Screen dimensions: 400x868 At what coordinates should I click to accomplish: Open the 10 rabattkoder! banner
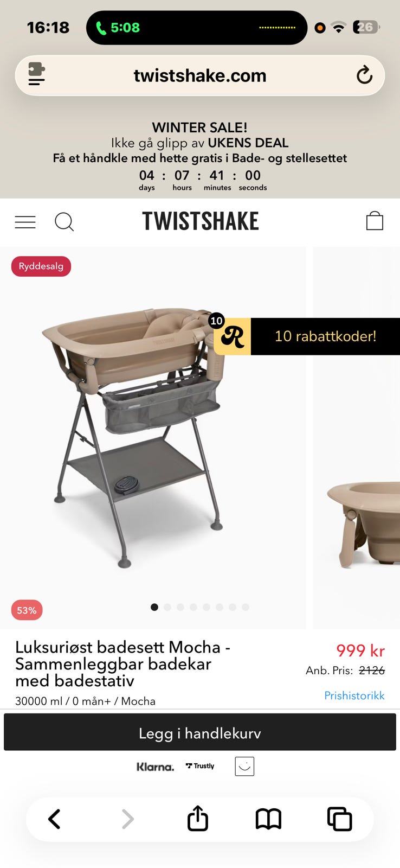tap(325, 336)
